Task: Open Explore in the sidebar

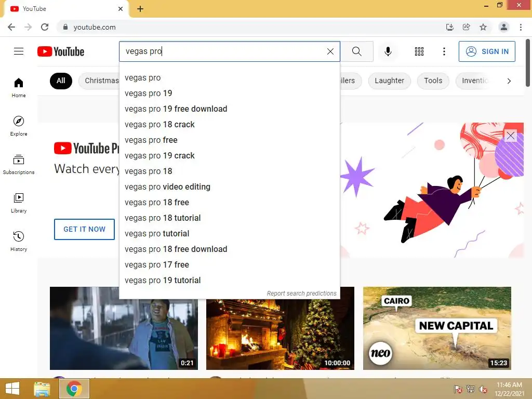Action: coord(19,126)
